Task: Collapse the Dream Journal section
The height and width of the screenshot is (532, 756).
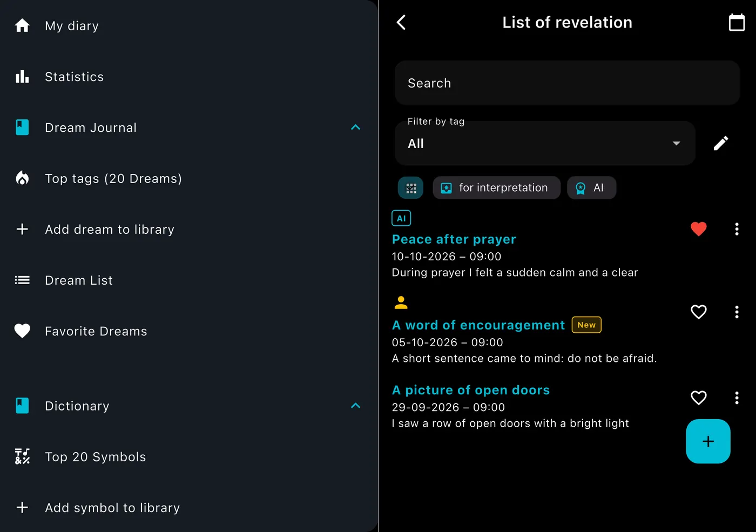Action: click(x=355, y=127)
